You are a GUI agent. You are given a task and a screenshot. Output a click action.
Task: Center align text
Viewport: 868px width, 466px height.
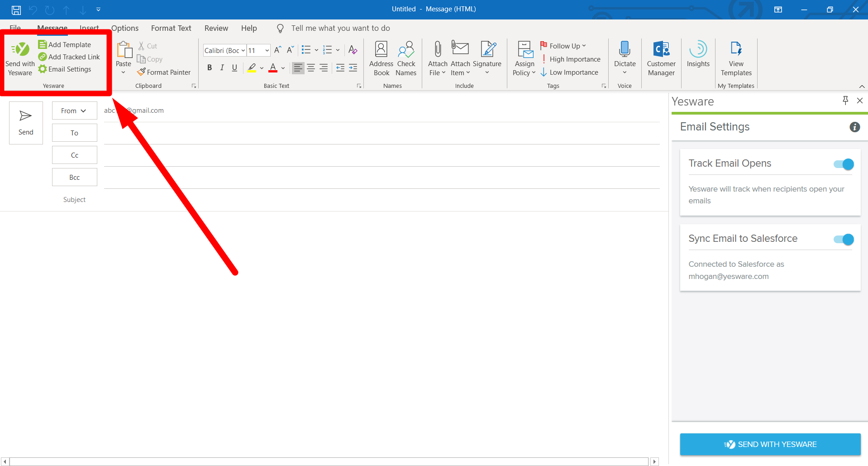(311, 68)
